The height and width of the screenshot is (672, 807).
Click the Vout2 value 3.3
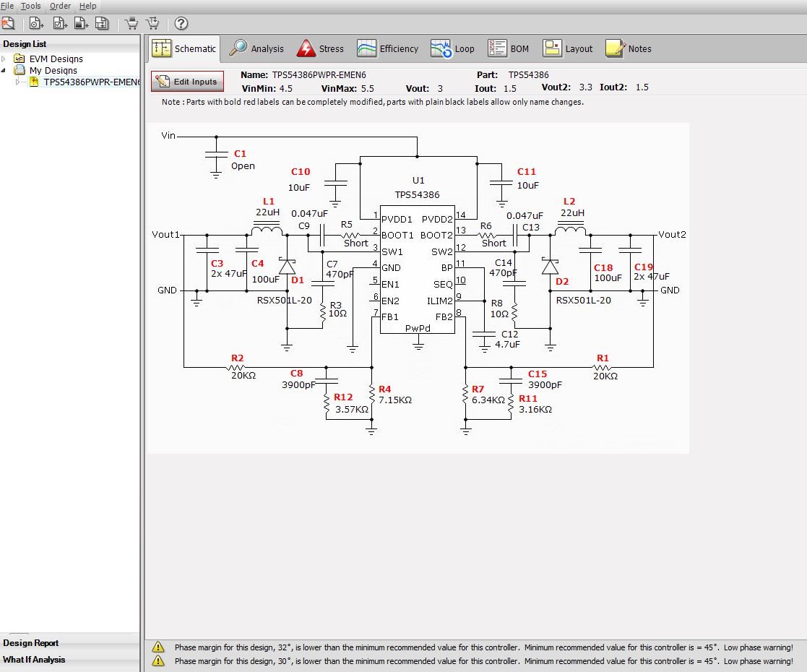point(586,87)
